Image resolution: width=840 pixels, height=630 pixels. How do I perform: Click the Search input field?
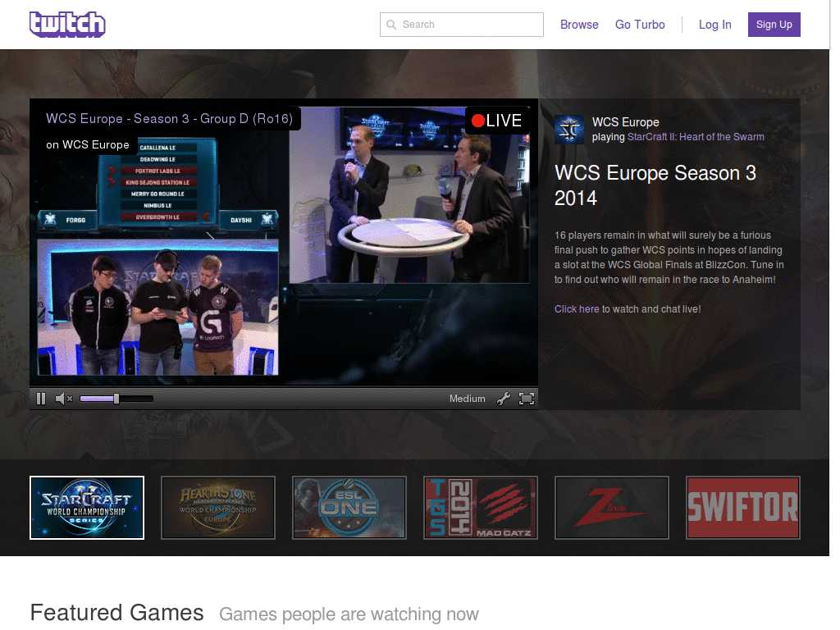pyautogui.click(x=461, y=25)
